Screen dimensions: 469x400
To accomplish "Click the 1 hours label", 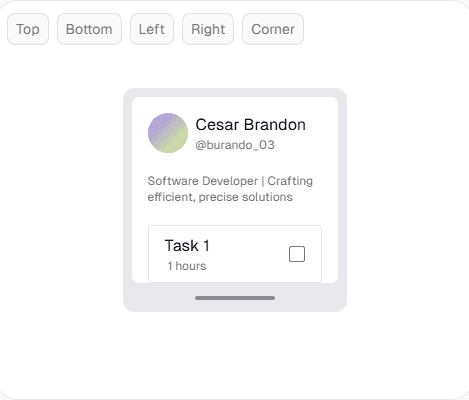I will (187, 266).
